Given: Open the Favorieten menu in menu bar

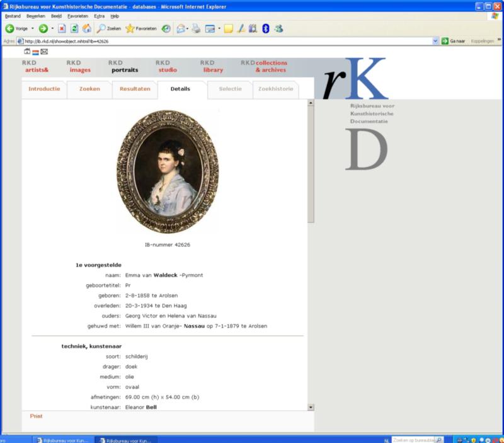Looking at the screenshot, I should click(77, 16).
